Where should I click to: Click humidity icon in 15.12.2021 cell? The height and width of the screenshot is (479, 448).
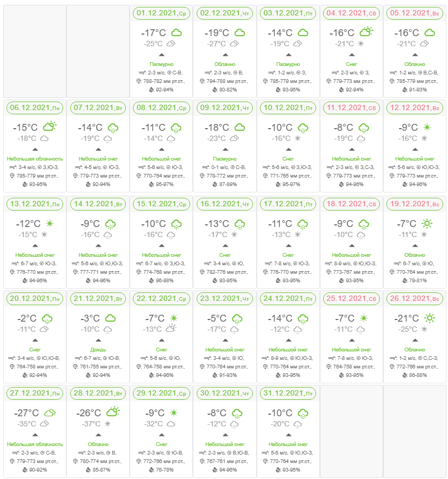click(151, 280)
